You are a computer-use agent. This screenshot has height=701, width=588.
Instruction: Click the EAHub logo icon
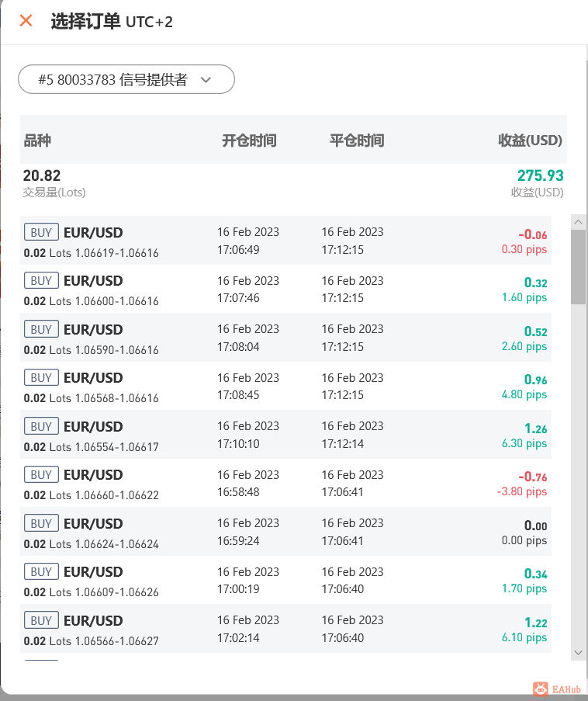click(541, 689)
